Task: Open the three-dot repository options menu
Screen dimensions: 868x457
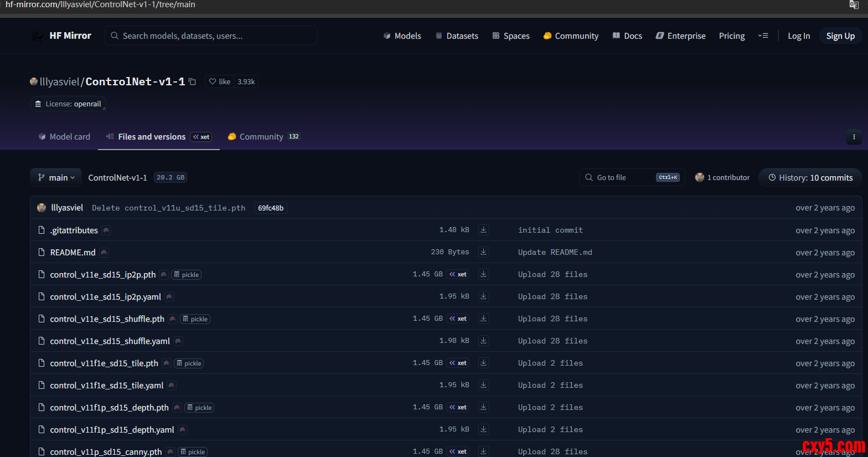Action: pyautogui.click(x=854, y=137)
